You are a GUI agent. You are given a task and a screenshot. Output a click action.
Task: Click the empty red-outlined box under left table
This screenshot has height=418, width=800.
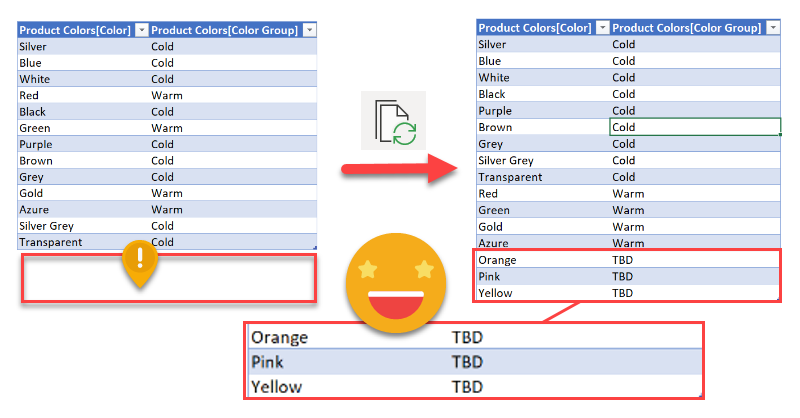point(168,278)
